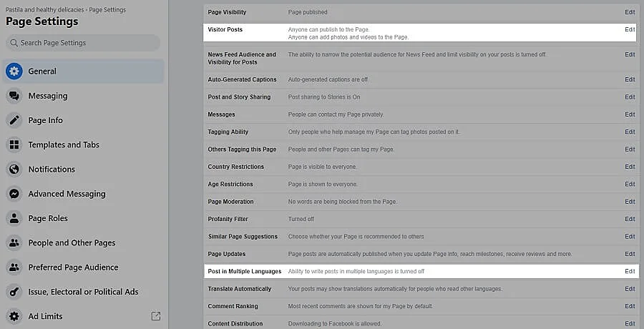
Task: Open the People and Other Pages section
Action: [72, 243]
